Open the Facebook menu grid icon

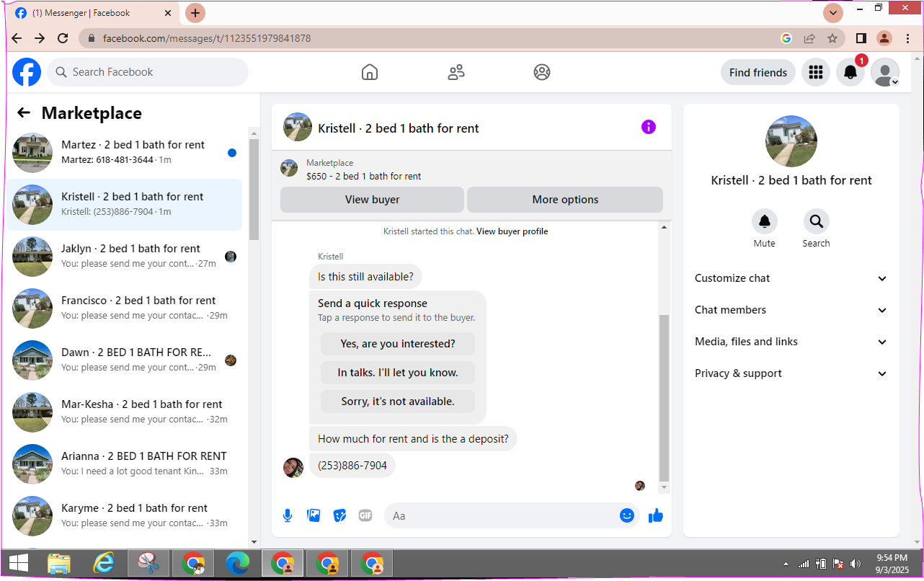click(816, 72)
